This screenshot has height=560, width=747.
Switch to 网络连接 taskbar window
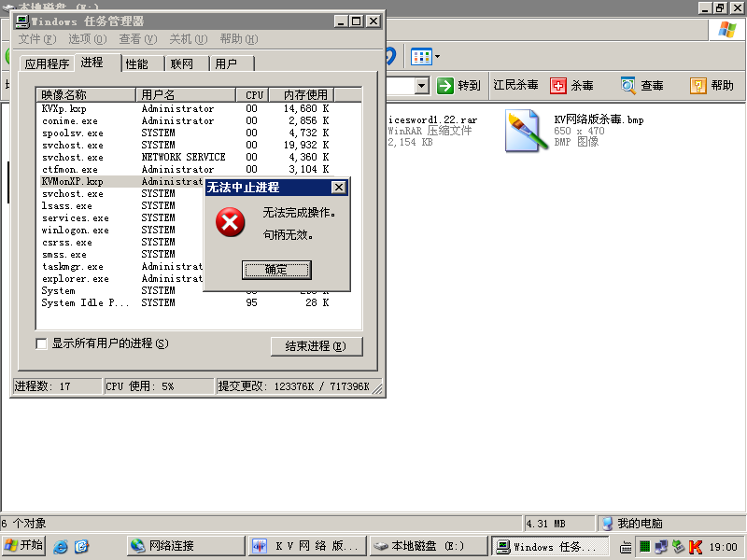click(x=186, y=546)
